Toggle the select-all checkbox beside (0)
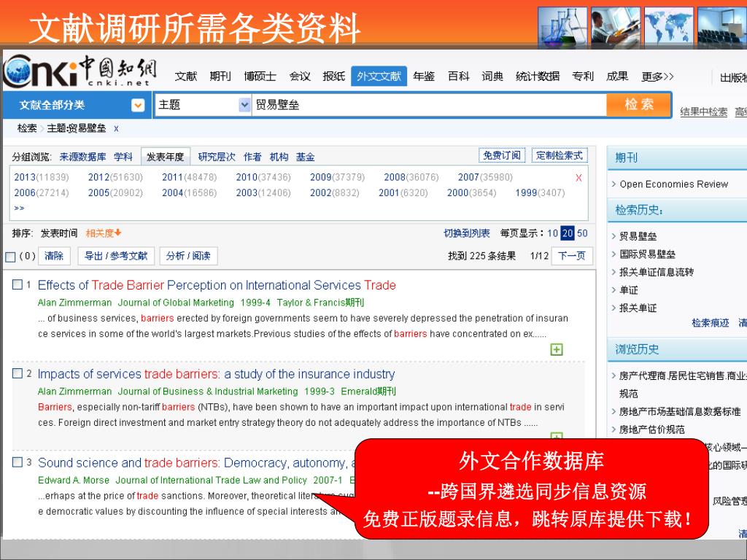 coord(10,257)
